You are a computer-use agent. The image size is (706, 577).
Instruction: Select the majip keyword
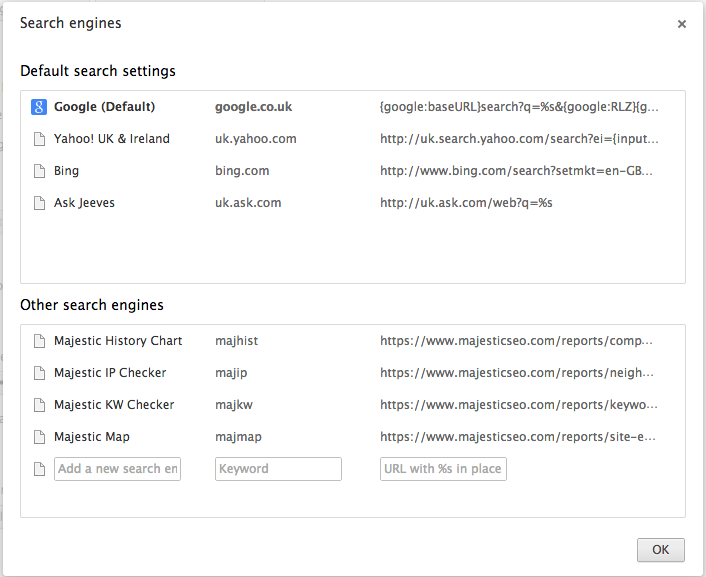tap(231, 373)
